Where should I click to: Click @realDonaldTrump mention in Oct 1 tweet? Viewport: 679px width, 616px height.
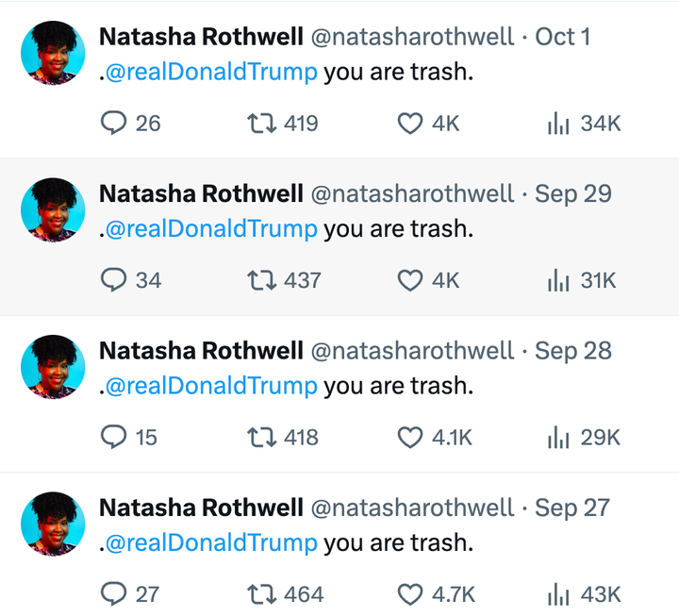click(x=211, y=72)
